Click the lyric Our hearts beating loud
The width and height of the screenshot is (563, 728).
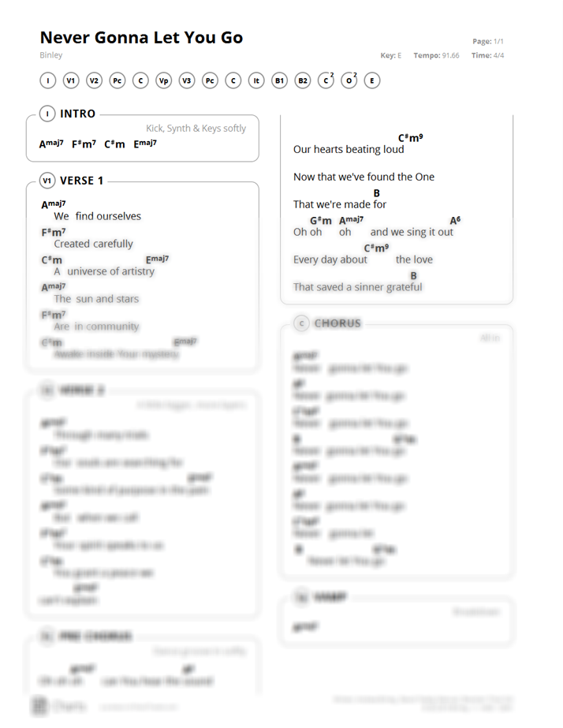coord(349,149)
